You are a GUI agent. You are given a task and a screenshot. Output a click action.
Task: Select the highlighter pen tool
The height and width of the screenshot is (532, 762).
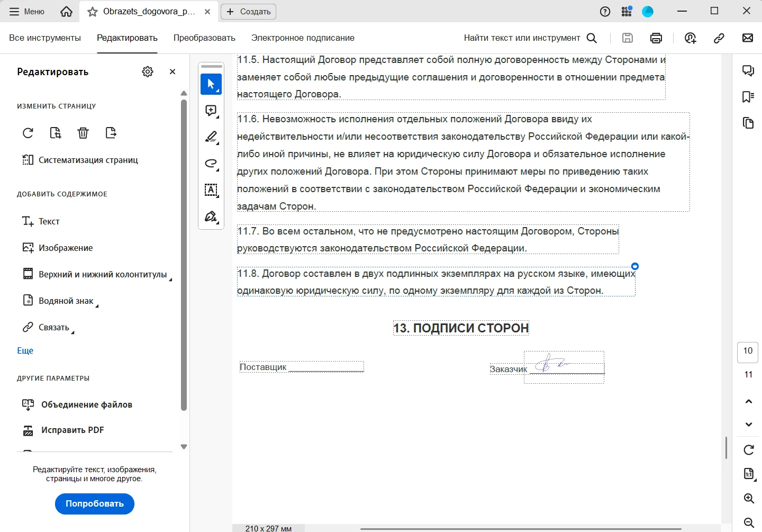(211, 137)
